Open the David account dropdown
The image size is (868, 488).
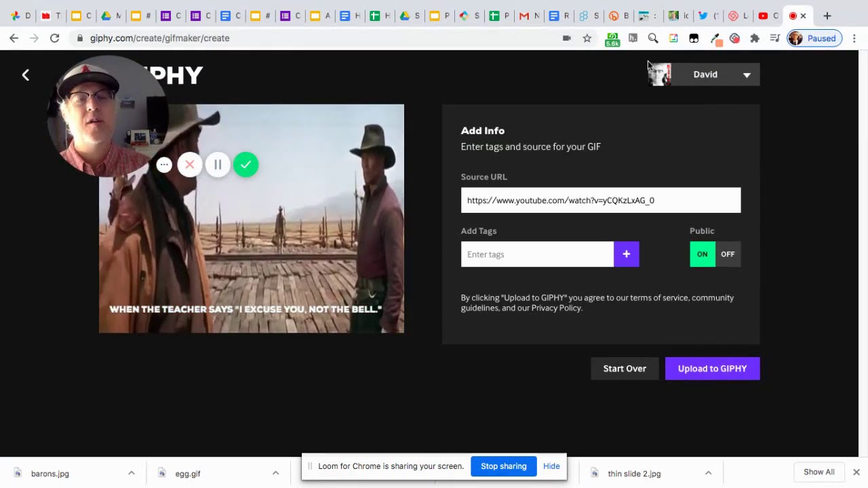pos(704,75)
